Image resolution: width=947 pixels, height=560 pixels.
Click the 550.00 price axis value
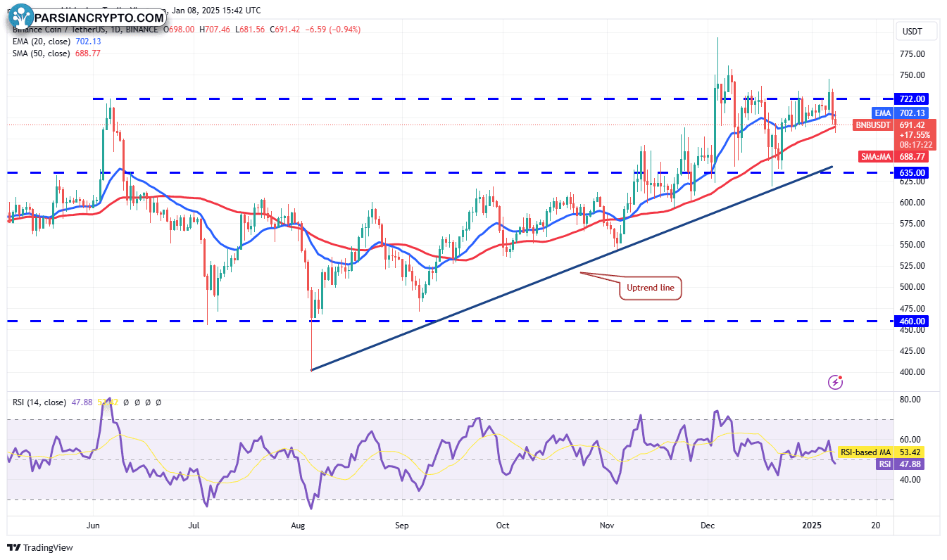[912, 245]
